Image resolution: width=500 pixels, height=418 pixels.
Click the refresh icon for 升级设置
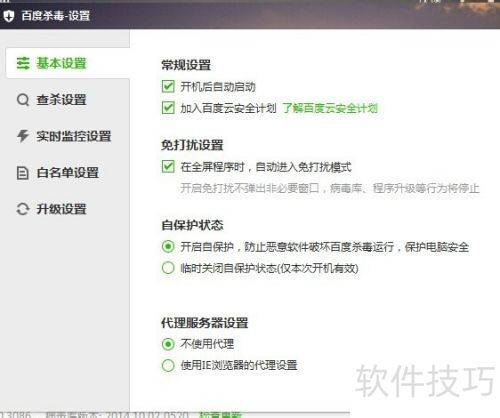(23, 209)
